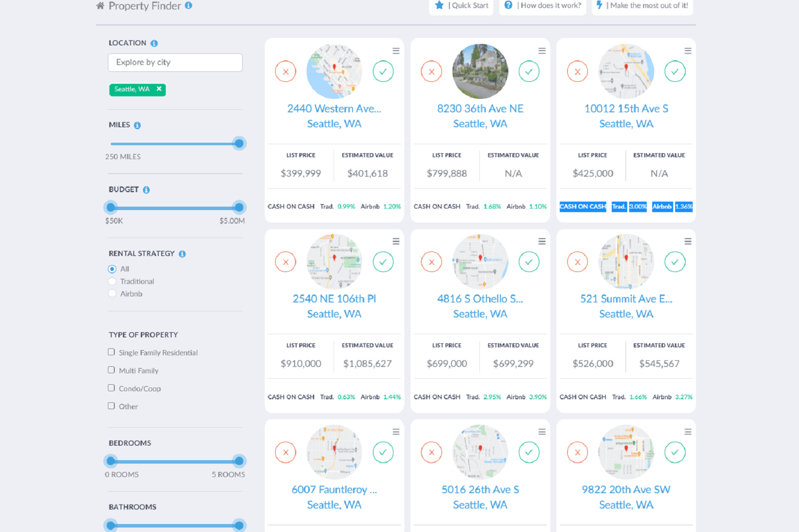This screenshot has height=532, width=799.
Task: Open the options menu for 10012 15th Ave S
Action: [x=688, y=50]
